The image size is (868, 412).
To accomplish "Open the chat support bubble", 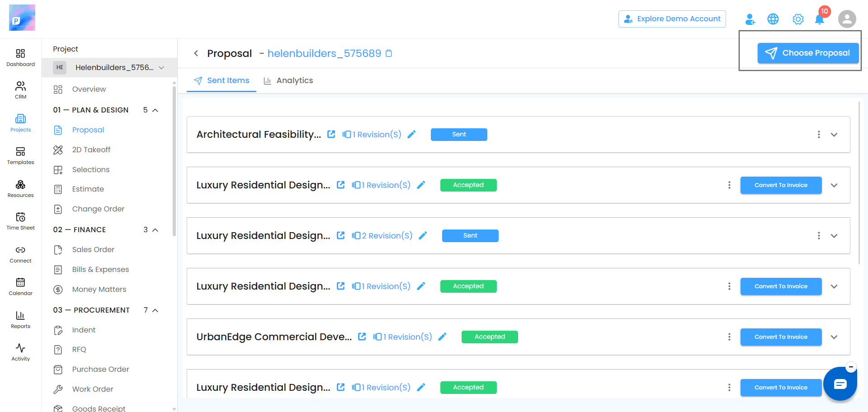I will [x=840, y=384].
